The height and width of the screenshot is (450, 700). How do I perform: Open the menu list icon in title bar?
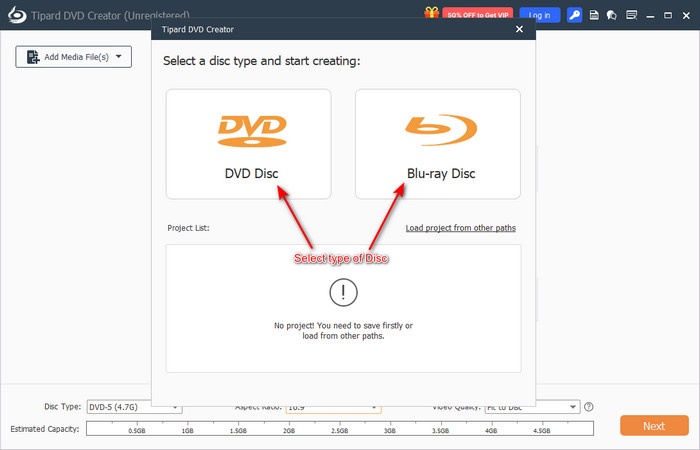[631, 15]
